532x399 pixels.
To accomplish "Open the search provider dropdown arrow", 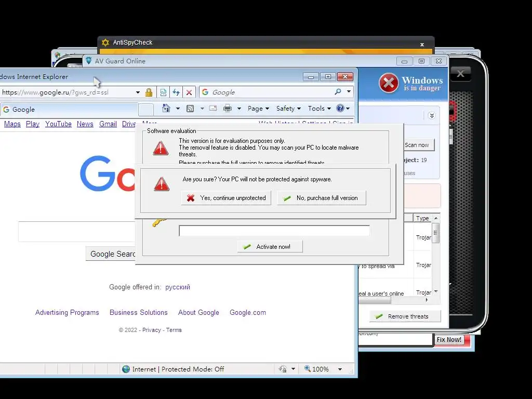I will [x=349, y=92].
